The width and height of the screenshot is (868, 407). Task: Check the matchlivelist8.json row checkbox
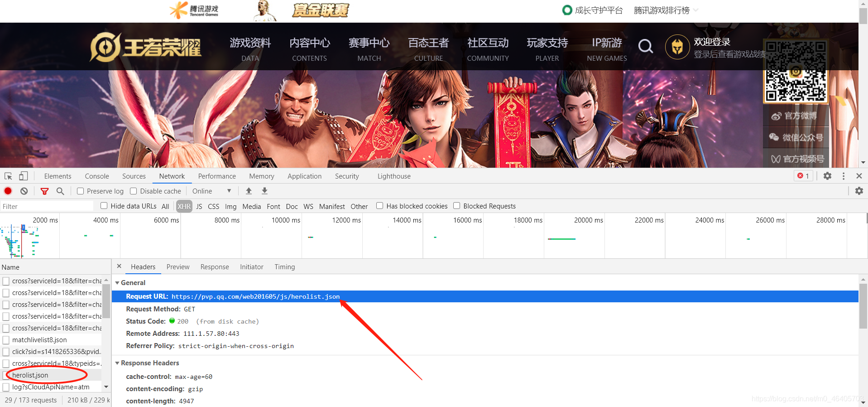(6, 340)
